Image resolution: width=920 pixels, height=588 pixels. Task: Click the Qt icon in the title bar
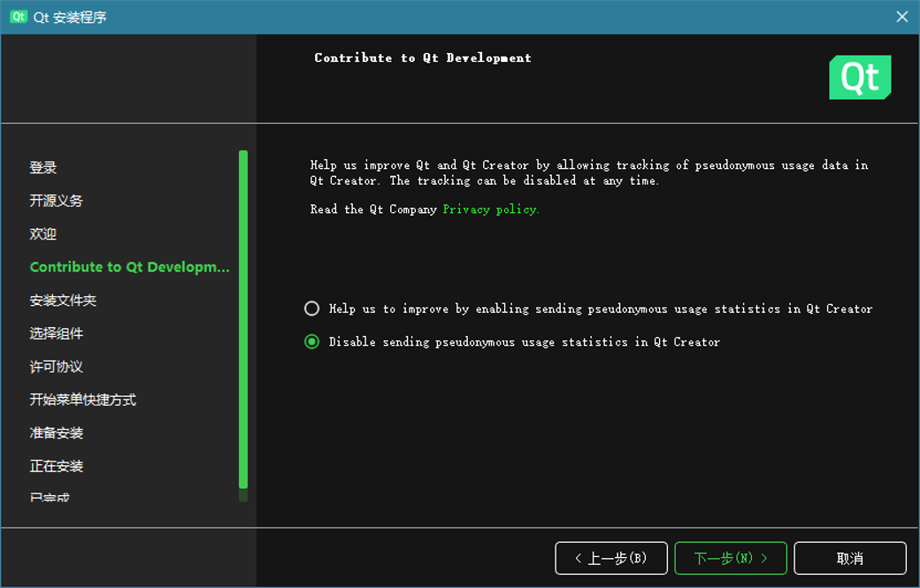tap(19, 17)
